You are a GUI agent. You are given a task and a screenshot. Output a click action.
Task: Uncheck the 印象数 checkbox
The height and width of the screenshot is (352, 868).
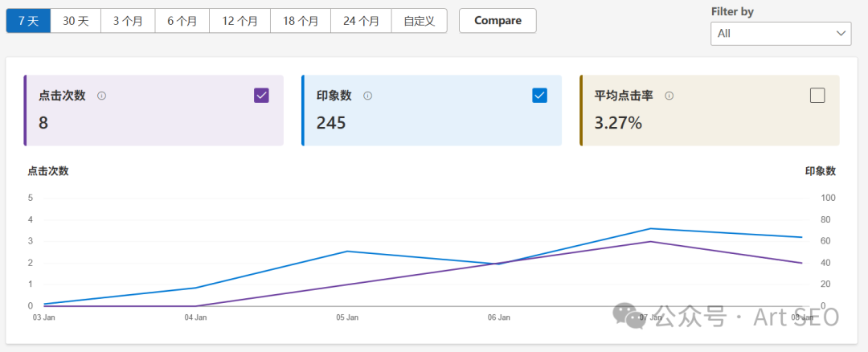[x=539, y=96]
